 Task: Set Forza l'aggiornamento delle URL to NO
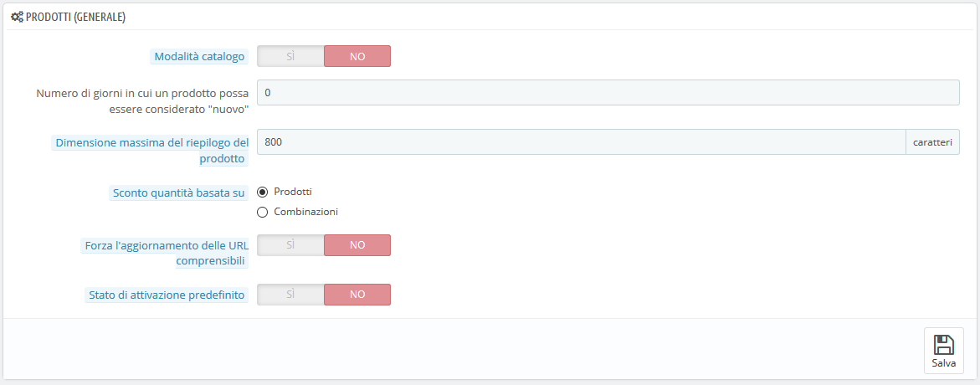point(357,245)
